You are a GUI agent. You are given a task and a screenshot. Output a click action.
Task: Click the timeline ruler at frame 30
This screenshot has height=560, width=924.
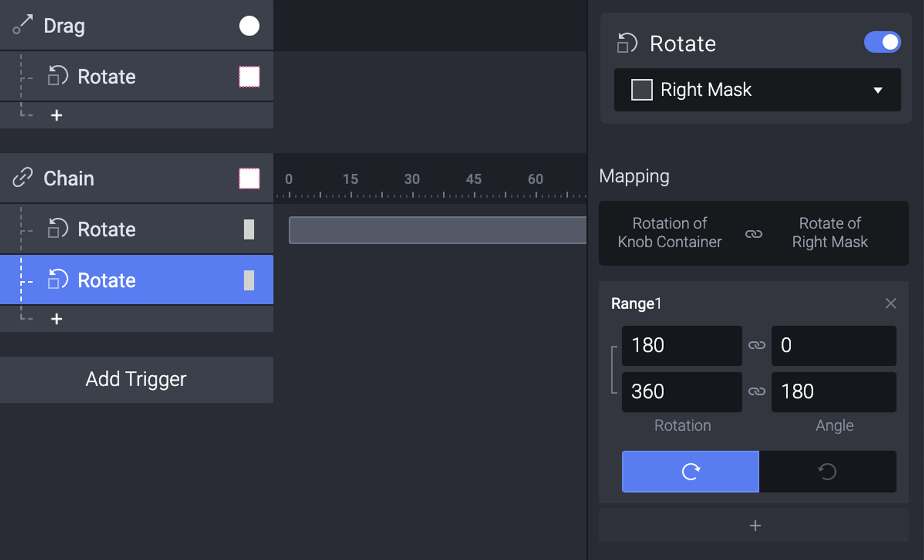(412, 179)
